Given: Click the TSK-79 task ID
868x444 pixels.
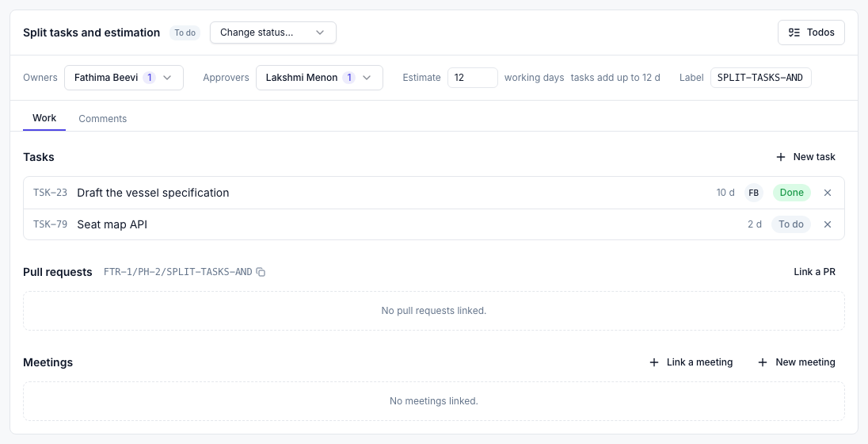Looking at the screenshot, I should click(51, 224).
